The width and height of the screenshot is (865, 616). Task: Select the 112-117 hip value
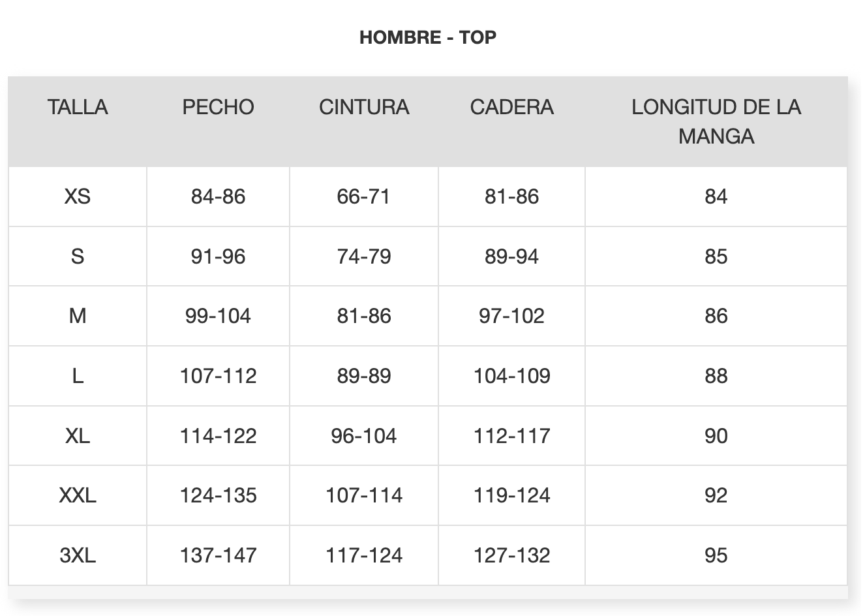(x=511, y=436)
